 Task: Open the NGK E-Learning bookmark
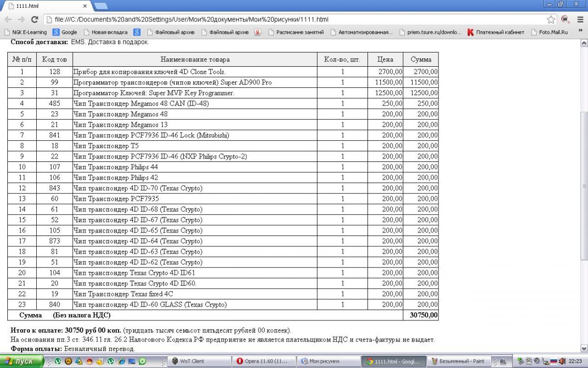click(x=25, y=32)
